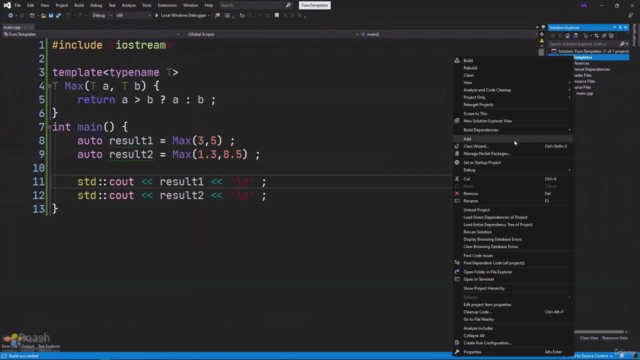
Task: Click the New Project toolbar icon
Action: pyautogui.click(x=32, y=16)
